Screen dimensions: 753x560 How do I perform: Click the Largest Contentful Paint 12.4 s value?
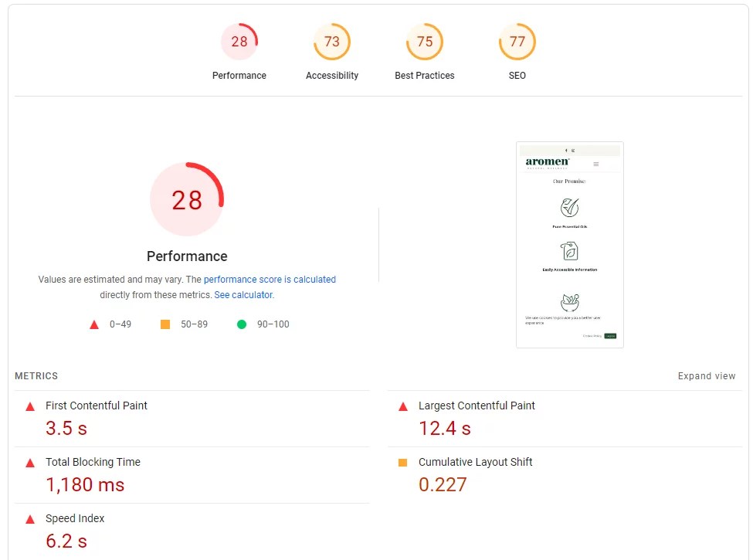tap(444, 428)
